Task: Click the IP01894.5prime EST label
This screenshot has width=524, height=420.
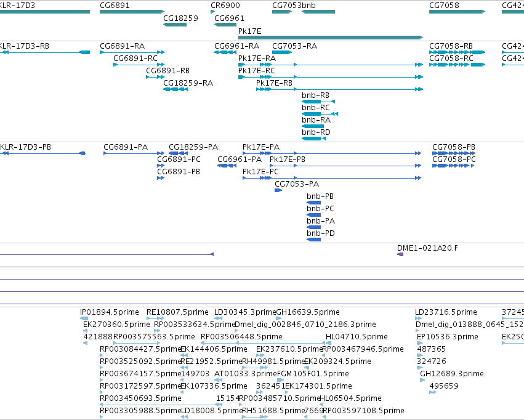Action: 110,312
